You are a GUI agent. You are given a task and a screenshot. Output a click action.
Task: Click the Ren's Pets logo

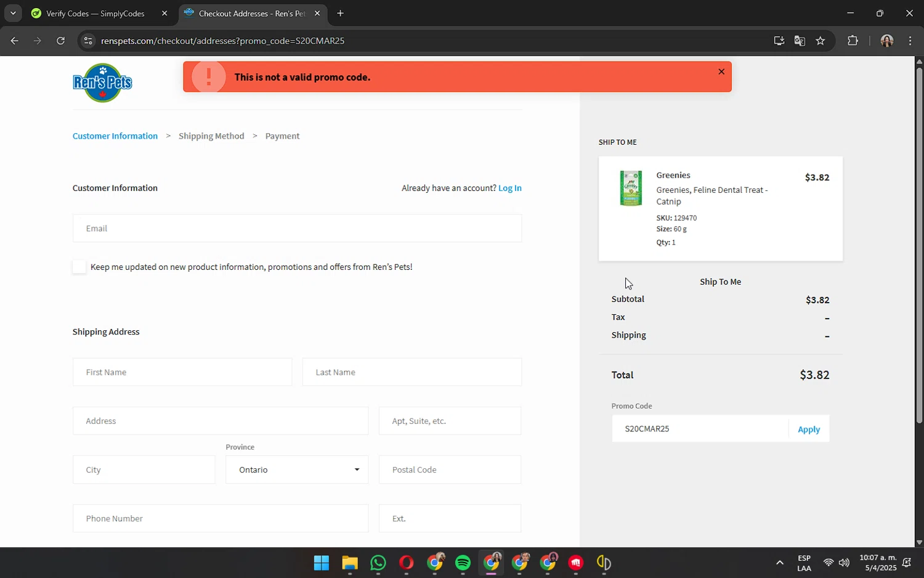coord(102,83)
